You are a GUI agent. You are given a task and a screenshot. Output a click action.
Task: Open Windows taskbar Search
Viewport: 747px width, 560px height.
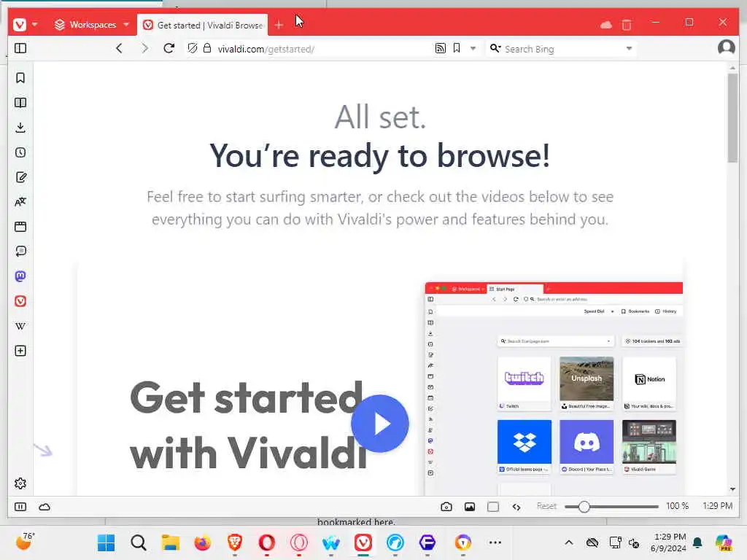click(x=138, y=542)
